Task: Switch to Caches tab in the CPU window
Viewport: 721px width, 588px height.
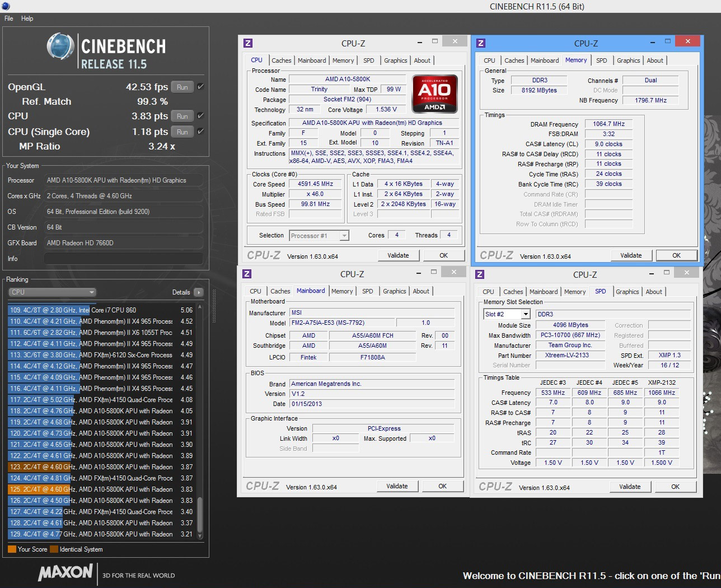Action: 282,60
